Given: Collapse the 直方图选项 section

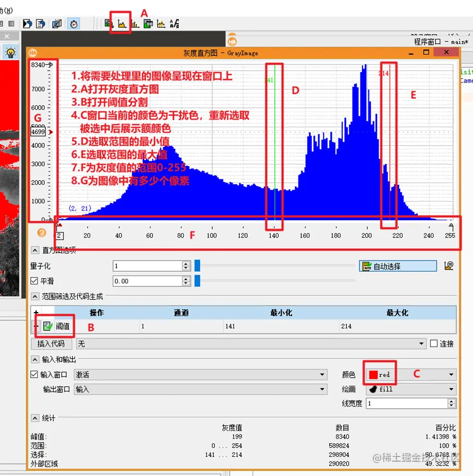Looking at the screenshot, I should pos(35,250).
